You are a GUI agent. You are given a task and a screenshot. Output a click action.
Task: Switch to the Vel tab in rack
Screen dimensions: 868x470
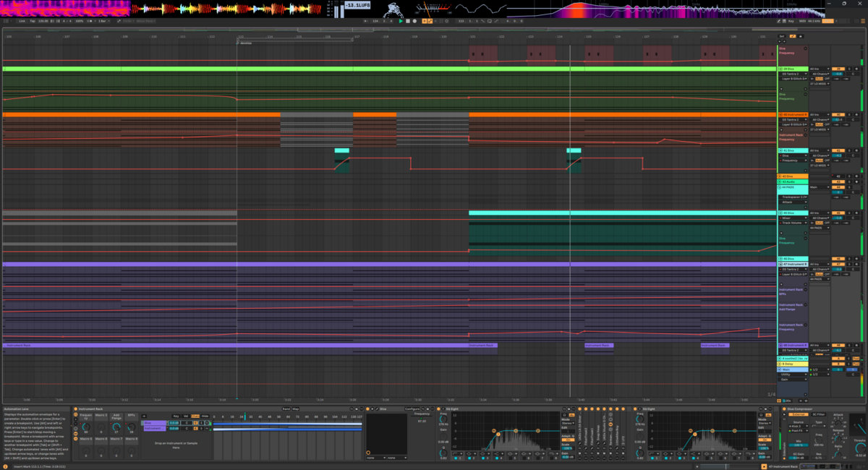click(185, 416)
